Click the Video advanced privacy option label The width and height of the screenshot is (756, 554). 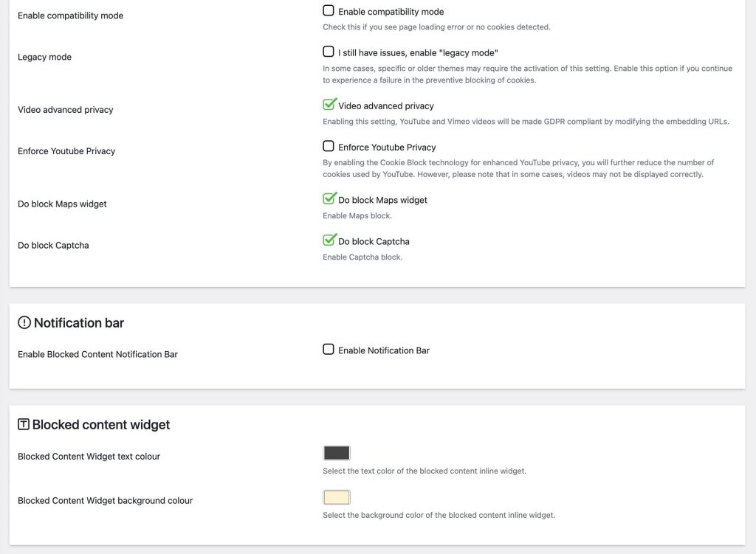385,106
